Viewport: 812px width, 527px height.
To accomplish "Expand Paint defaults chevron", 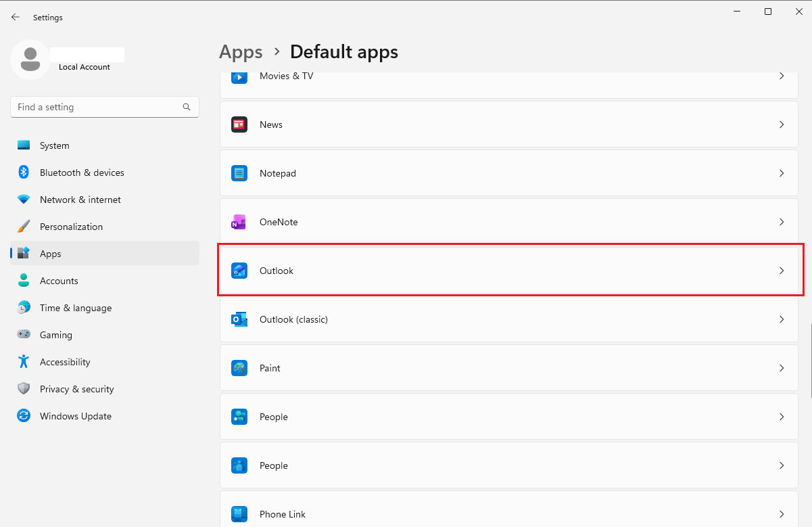I will coord(782,368).
